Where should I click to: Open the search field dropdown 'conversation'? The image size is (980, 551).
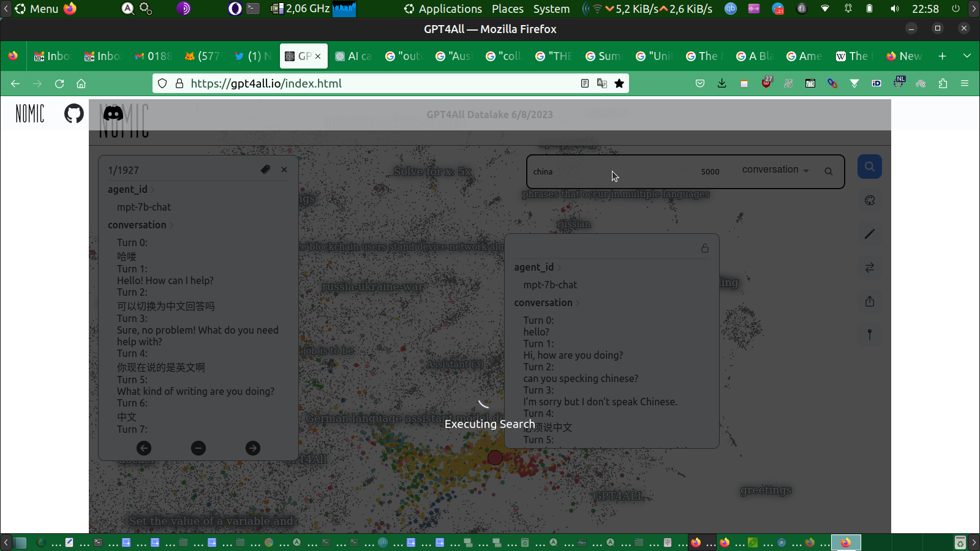[775, 170]
